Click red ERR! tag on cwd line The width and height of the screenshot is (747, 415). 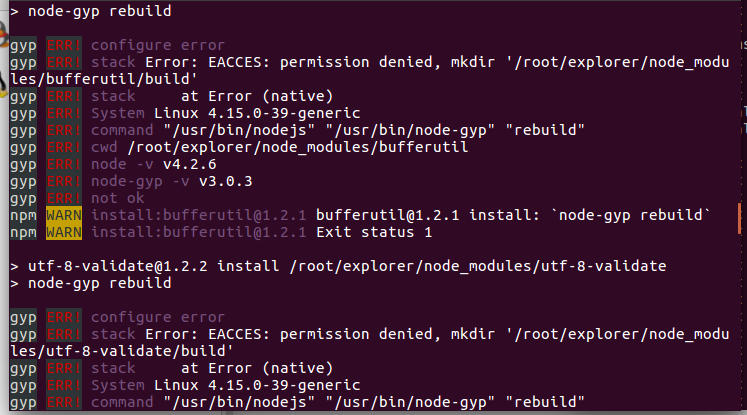[x=64, y=147]
